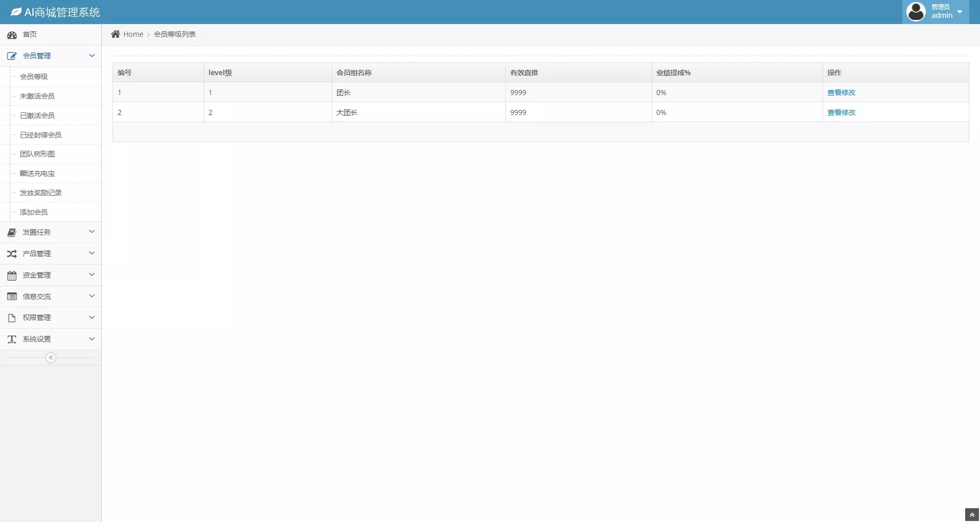Click the scroll-to-top arrow button
The width and height of the screenshot is (980, 522).
pos(972,515)
